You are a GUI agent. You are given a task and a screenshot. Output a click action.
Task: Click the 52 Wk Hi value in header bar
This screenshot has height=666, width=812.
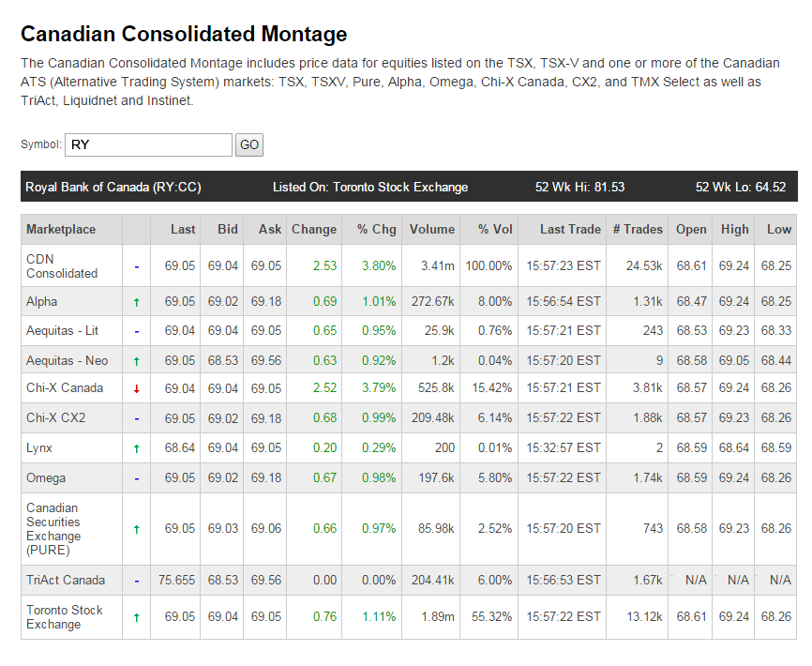[x=579, y=187]
